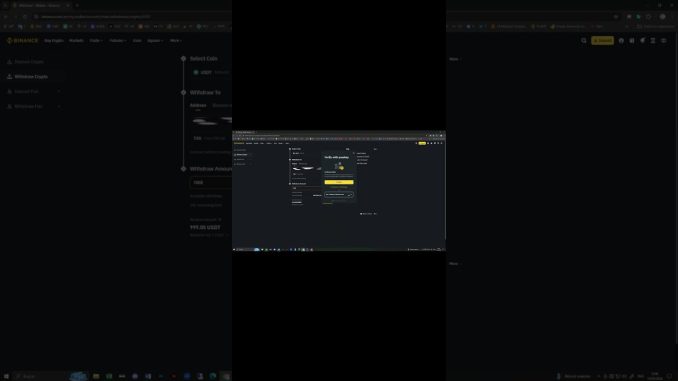Open the Earn menu item
Viewport: 678px width, 381px height.
[137, 41]
